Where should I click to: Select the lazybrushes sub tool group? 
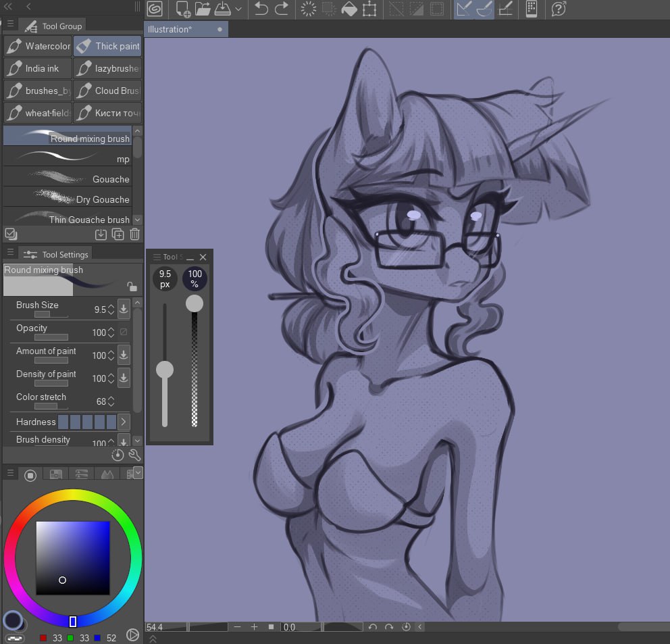point(107,68)
